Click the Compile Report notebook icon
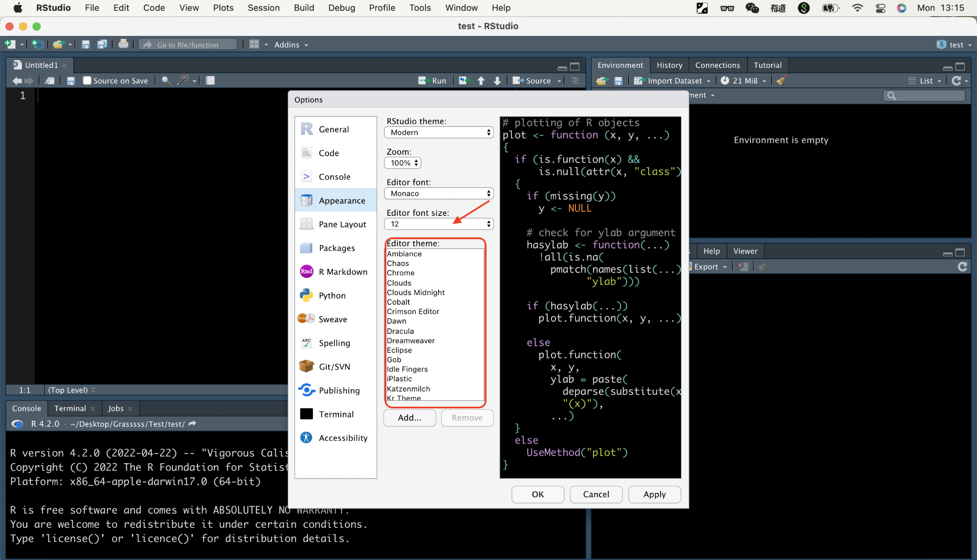Image resolution: width=977 pixels, height=560 pixels. [x=210, y=81]
